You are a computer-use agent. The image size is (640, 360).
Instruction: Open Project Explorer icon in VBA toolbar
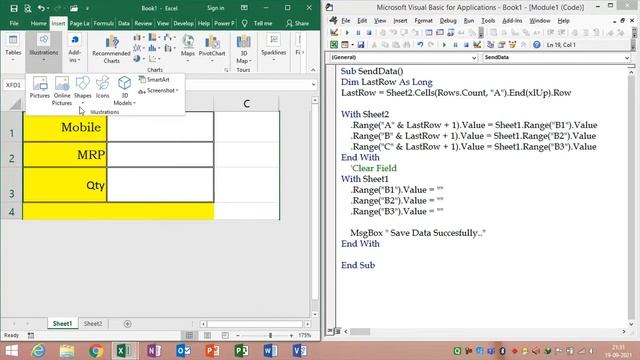[491, 44]
